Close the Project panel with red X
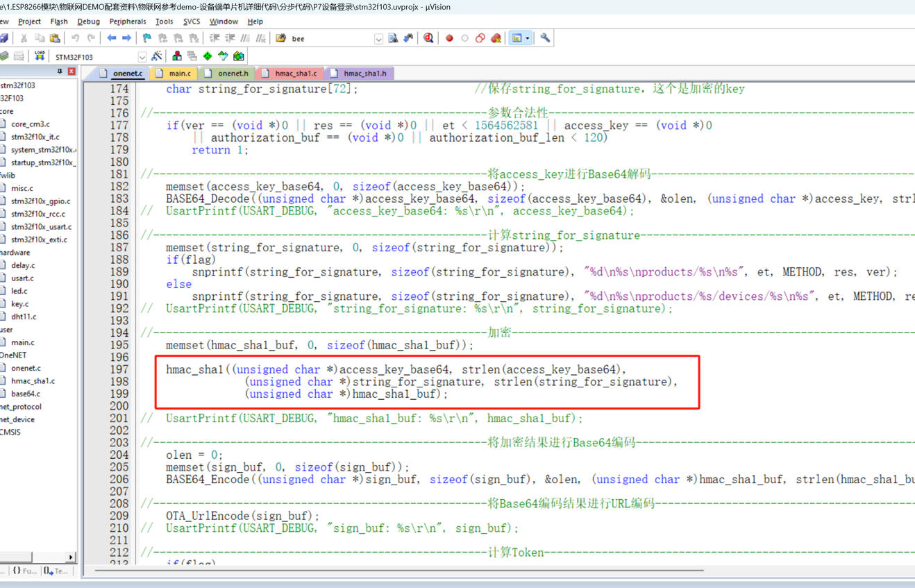Image resolution: width=915 pixels, height=588 pixels. (x=72, y=72)
